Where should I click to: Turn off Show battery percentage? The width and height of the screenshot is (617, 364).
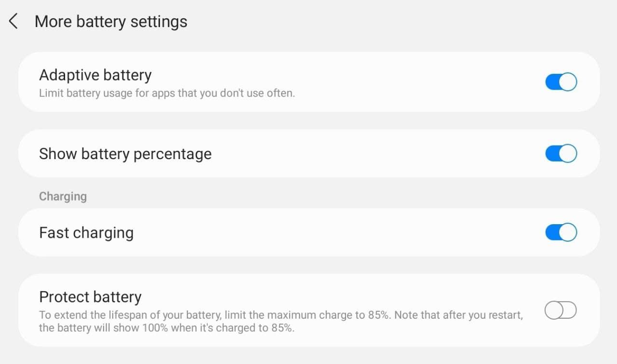[x=561, y=153]
